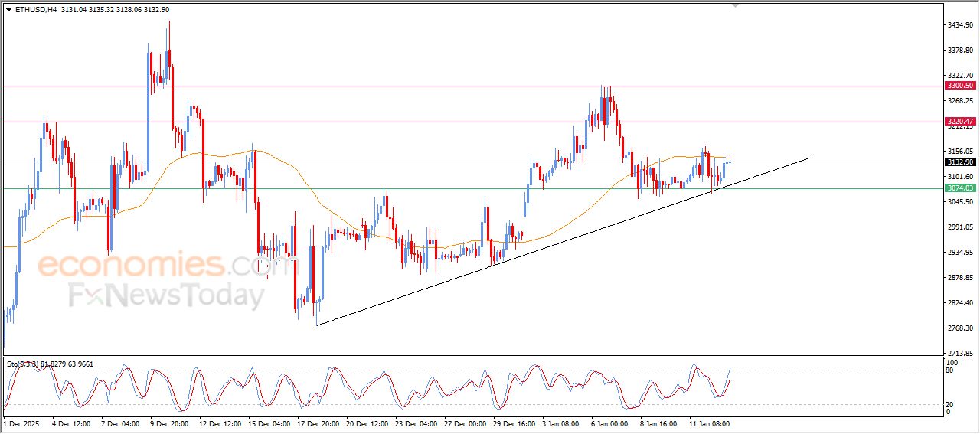Click the 7 Dec 04:00 time label
The height and width of the screenshot is (434, 980).
(x=119, y=423)
